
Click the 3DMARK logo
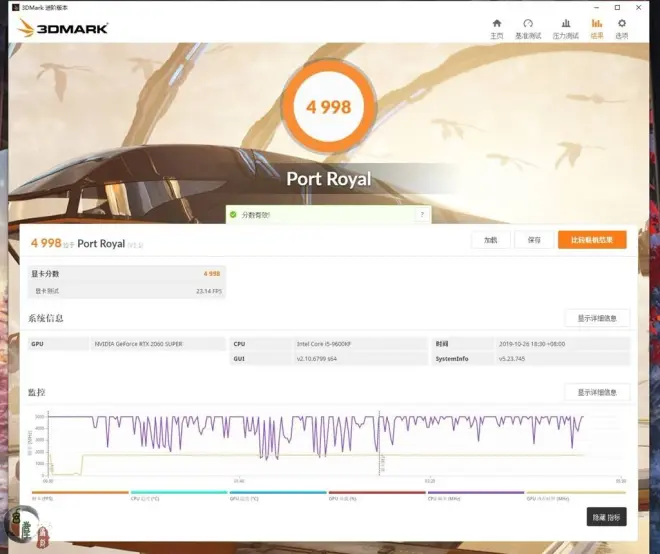(x=62, y=28)
